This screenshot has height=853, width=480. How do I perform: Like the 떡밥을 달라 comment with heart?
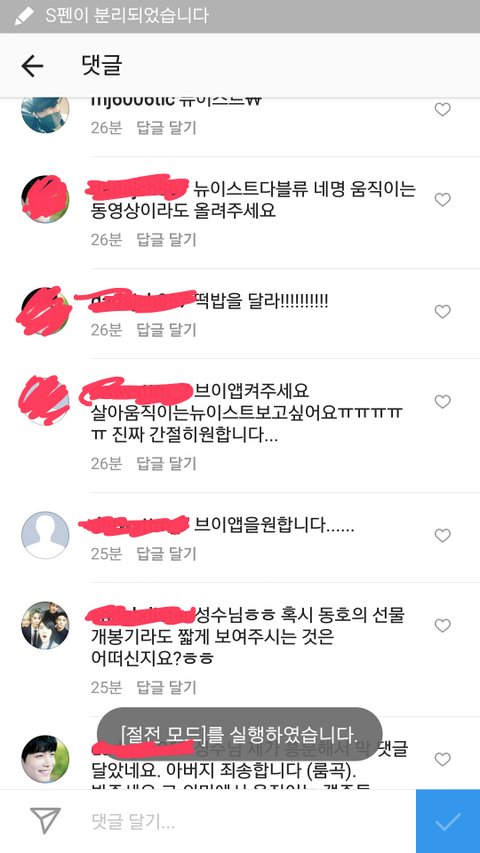442,312
